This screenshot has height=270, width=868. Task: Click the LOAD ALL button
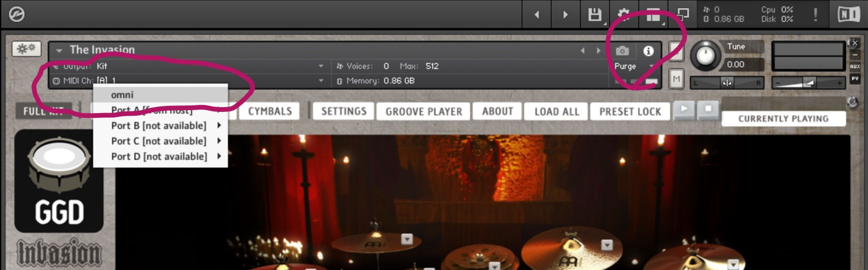[557, 111]
